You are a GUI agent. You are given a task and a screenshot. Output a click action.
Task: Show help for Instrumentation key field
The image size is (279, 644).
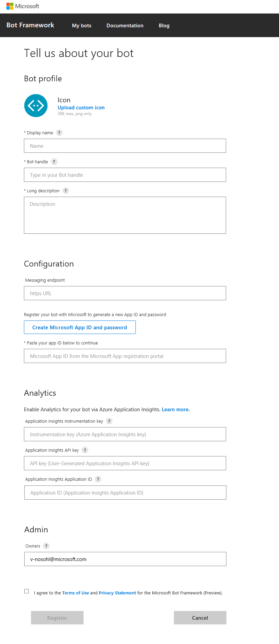(x=109, y=421)
